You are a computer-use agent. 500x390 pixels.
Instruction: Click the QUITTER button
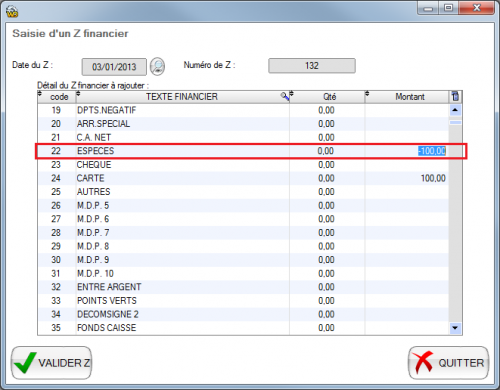(448, 363)
